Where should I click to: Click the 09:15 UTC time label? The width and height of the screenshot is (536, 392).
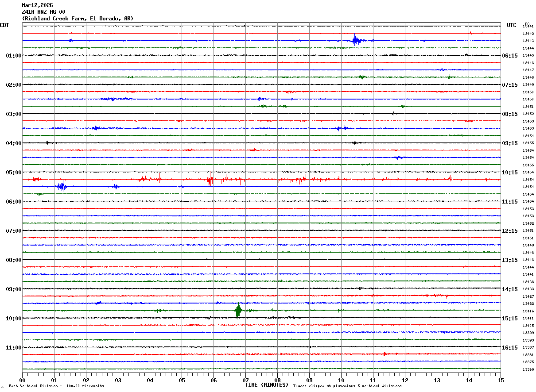pyautogui.click(x=510, y=143)
